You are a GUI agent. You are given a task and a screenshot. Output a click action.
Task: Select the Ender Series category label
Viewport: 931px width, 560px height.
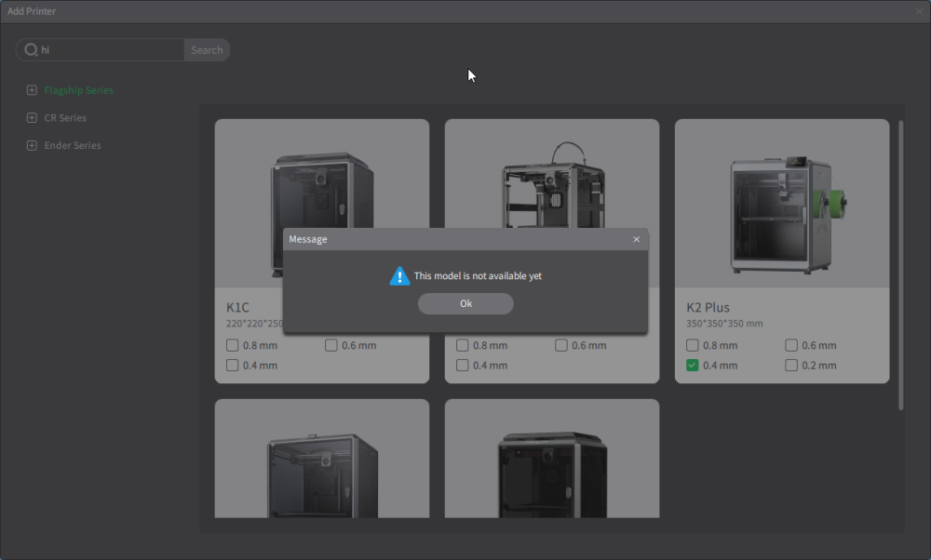73,145
